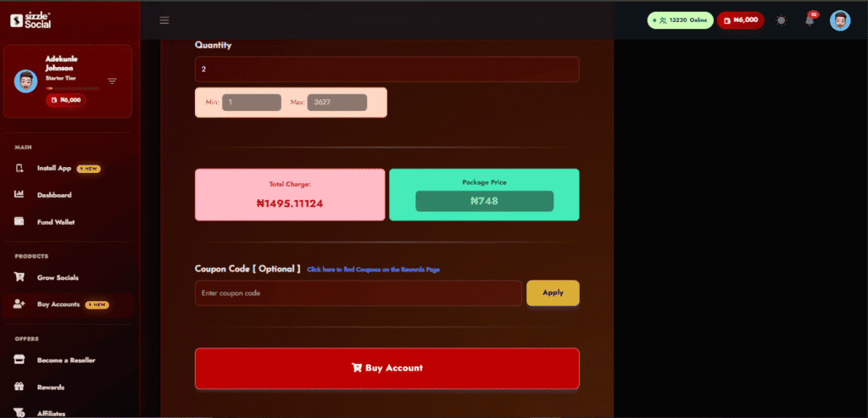Click the NEW badge beside Buy Accounts
Image resolution: width=868 pixels, height=418 pixels.
point(97,304)
